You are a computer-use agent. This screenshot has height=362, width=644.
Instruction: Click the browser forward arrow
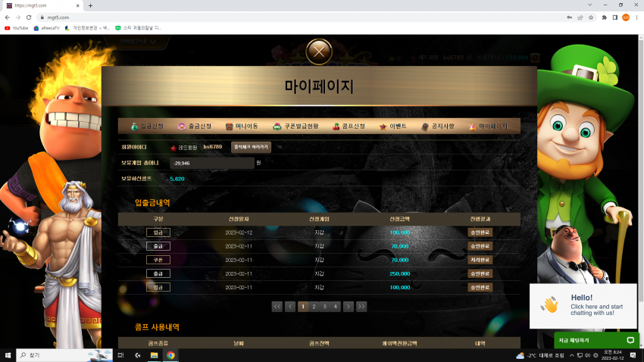(x=18, y=17)
